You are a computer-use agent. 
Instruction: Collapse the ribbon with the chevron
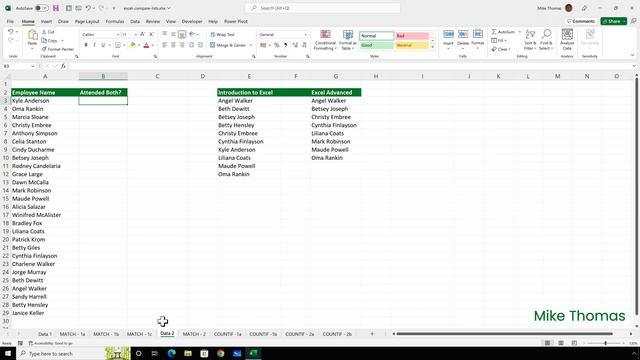632,56
